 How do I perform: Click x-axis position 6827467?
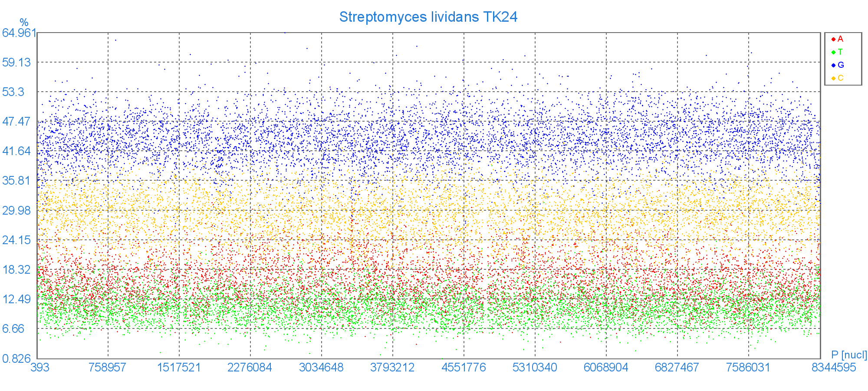click(677, 368)
